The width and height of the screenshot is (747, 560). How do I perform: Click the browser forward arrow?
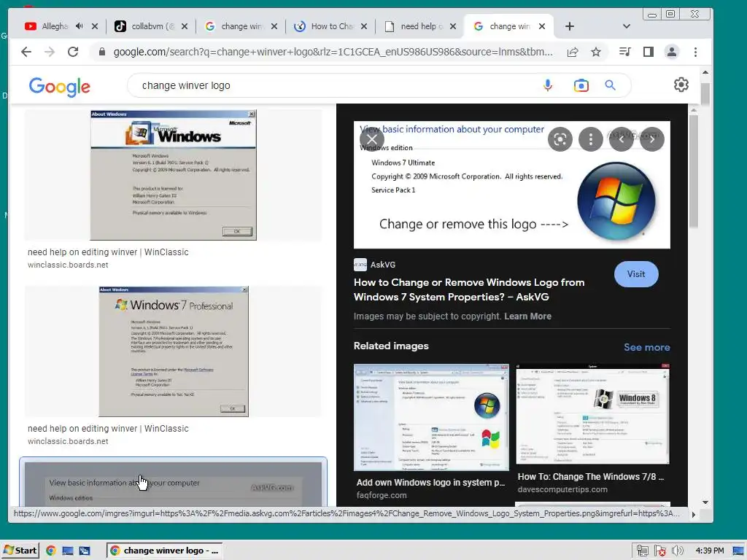50,52
